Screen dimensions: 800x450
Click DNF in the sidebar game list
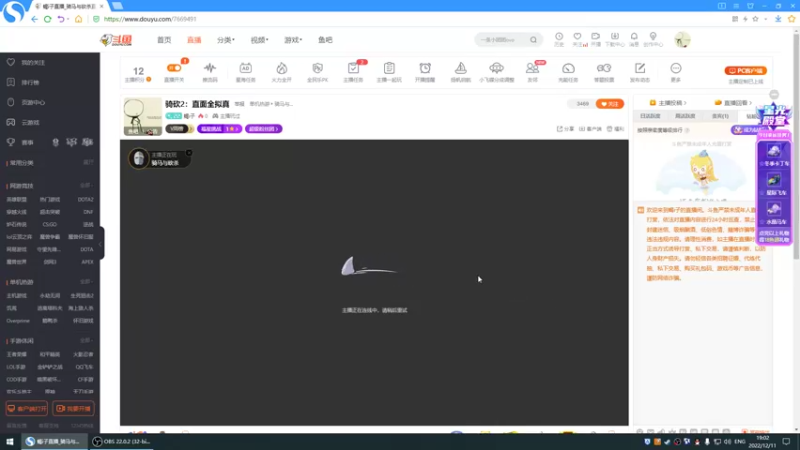88,212
